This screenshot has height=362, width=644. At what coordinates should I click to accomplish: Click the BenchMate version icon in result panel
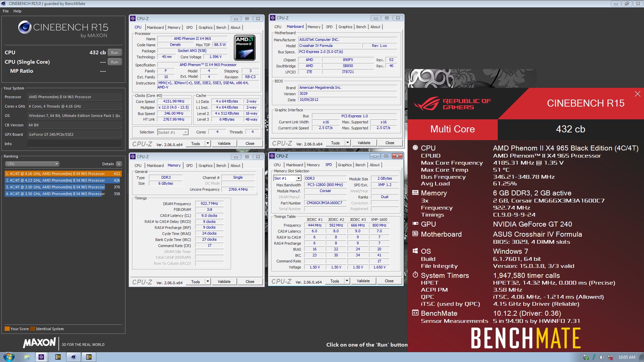[x=415, y=313]
